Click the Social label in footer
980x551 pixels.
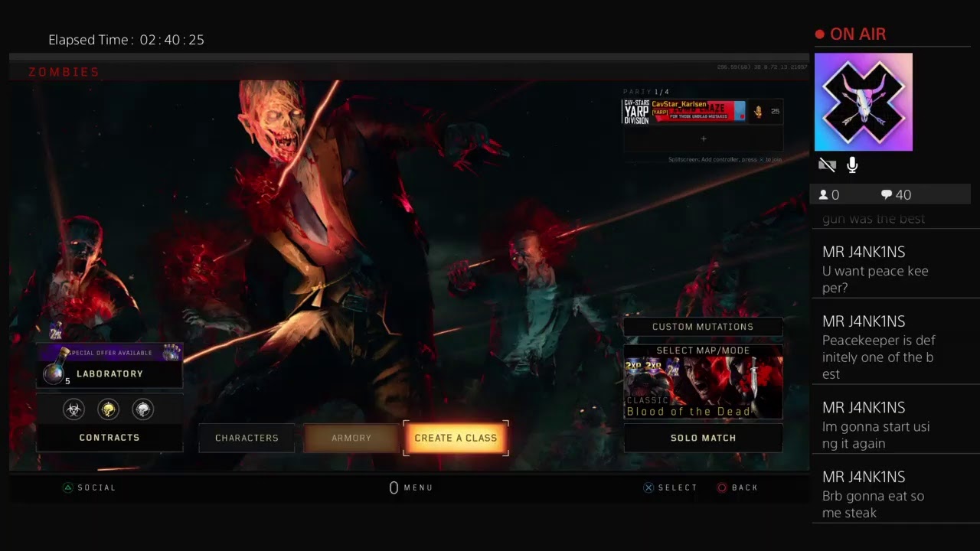click(96, 487)
